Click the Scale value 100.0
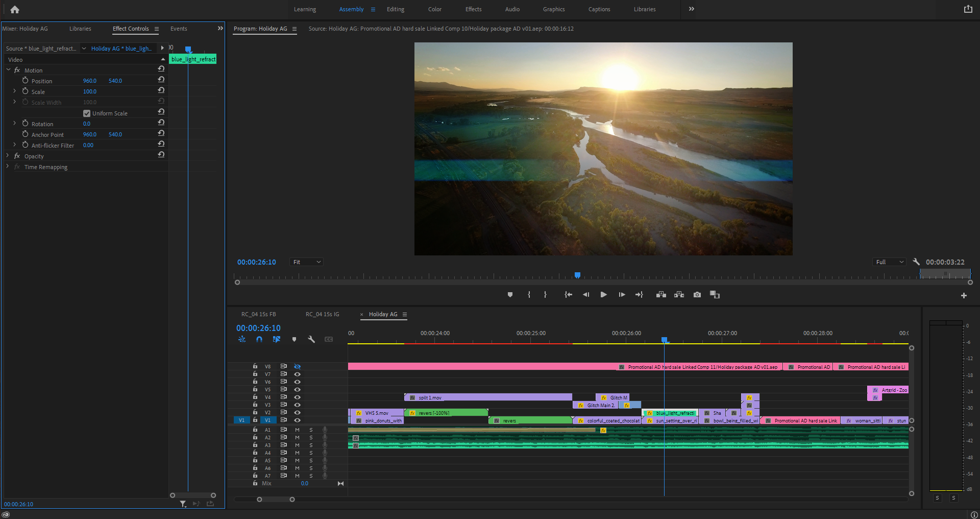This screenshot has height=519, width=980. (90, 91)
